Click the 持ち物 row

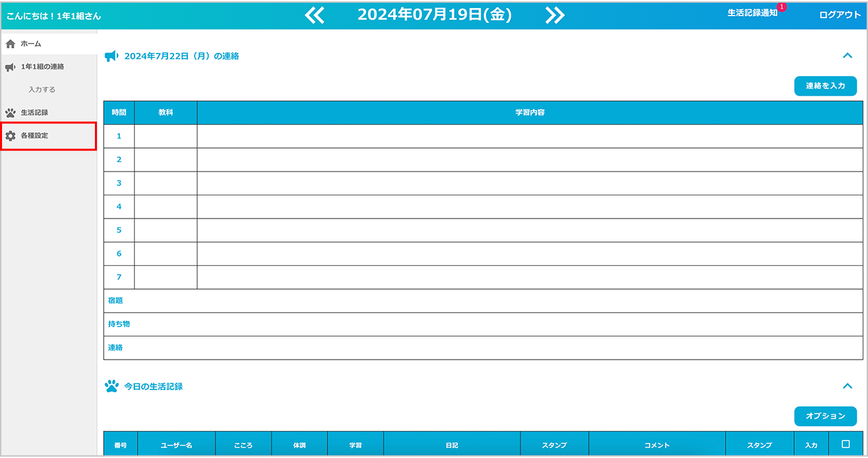point(483,324)
